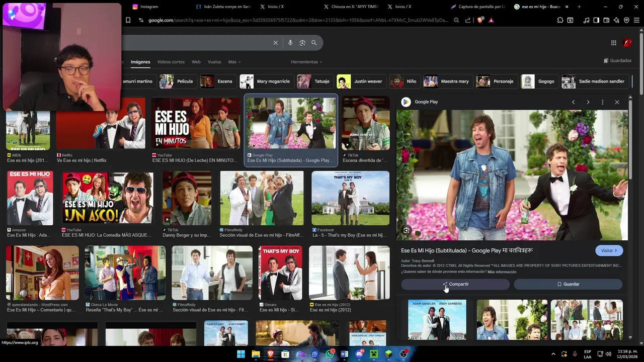Open WhatsApp from the taskbar
644x362 pixels.
point(330,354)
